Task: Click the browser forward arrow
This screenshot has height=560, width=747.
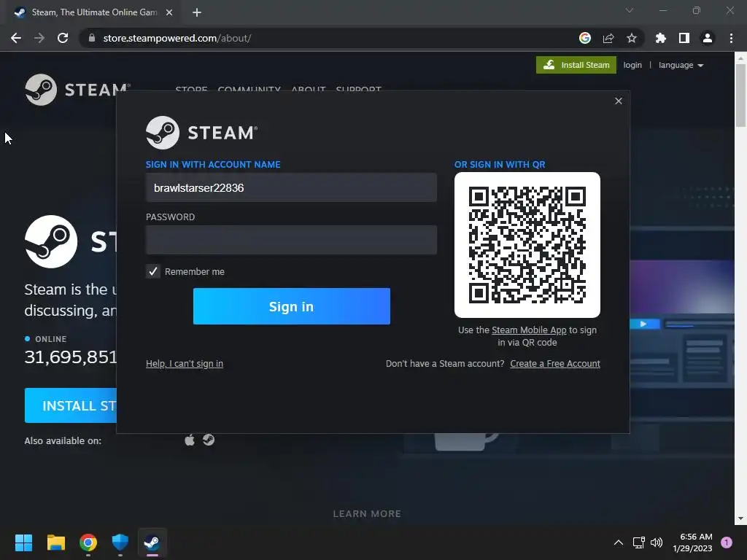Action: tap(39, 38)
